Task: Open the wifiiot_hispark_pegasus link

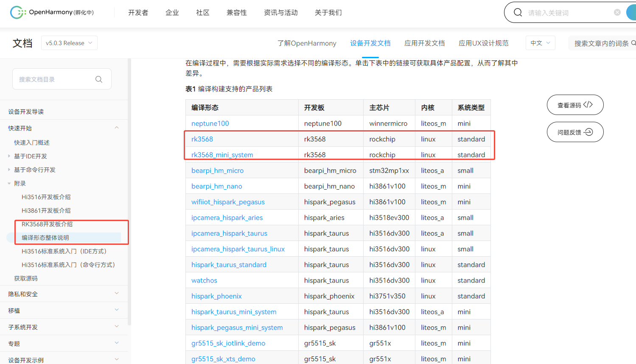Action: point(228,202)
